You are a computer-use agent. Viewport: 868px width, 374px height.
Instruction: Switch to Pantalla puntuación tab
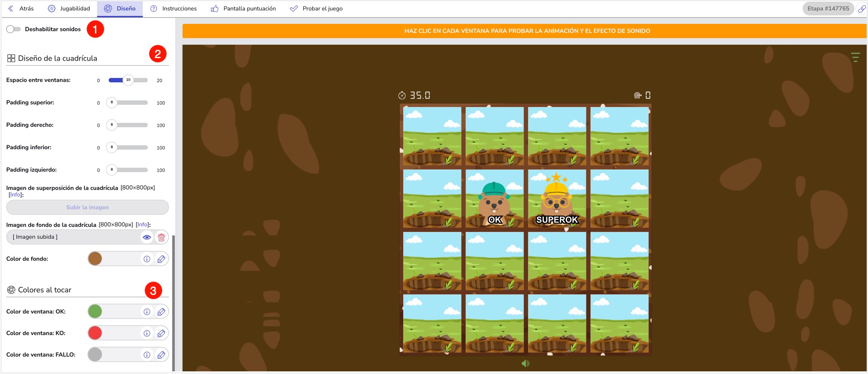click(243, 8)
